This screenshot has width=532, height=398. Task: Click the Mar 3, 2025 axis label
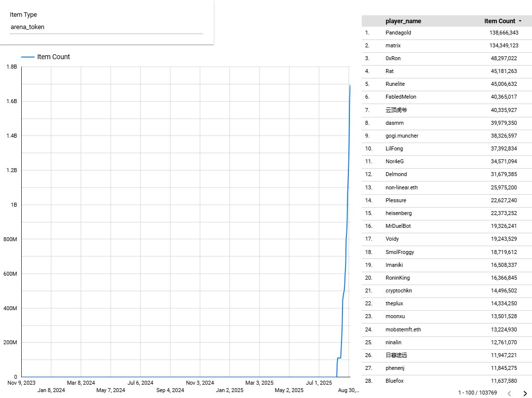[259, 383]
